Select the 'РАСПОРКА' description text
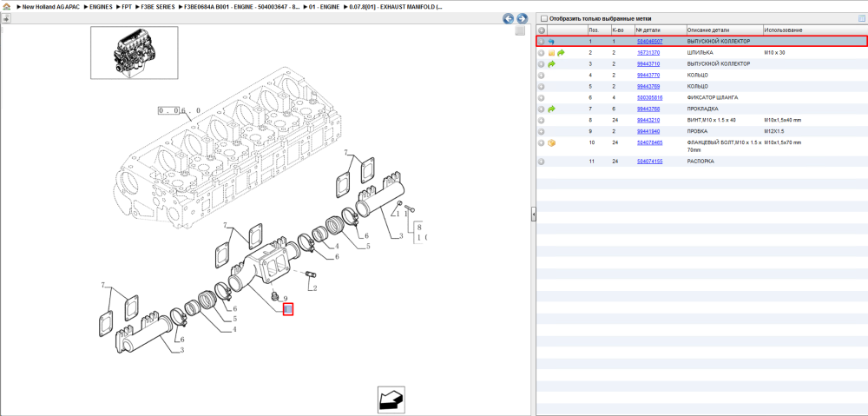This screenshot has height=416, width=868. click(700, 162)
